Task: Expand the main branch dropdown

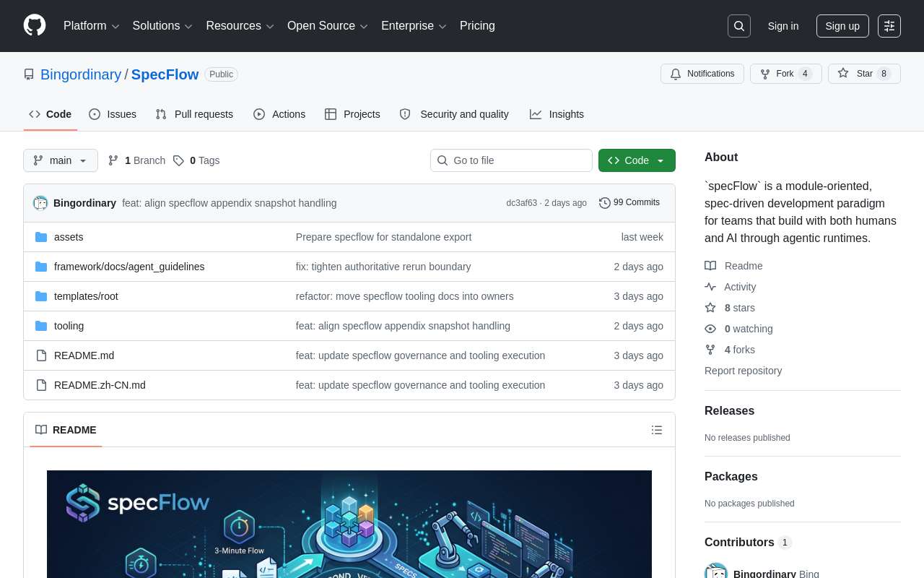Action: click(61, 160)
